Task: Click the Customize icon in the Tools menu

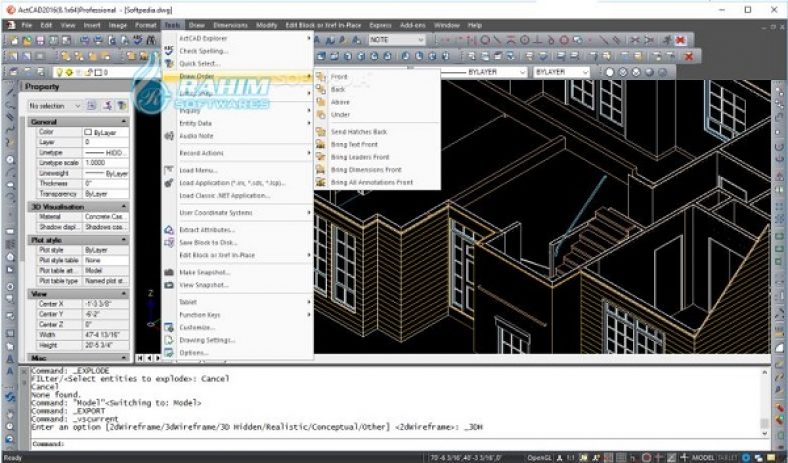Action: point(169,327)
